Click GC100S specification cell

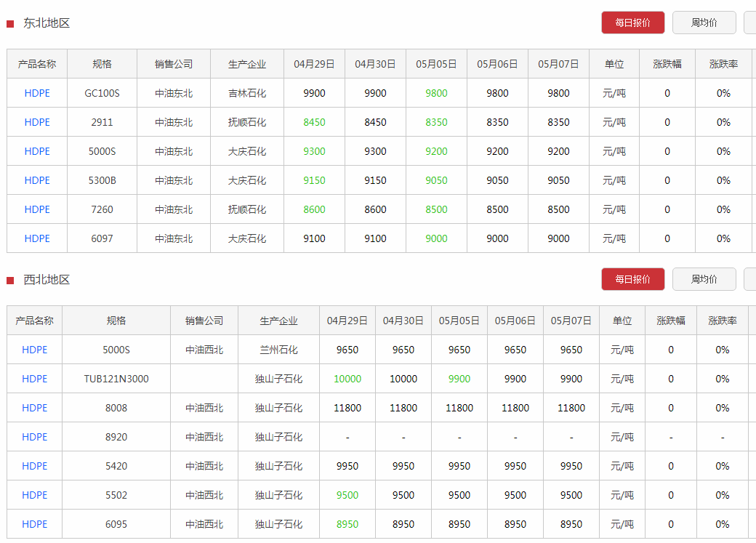102,93
